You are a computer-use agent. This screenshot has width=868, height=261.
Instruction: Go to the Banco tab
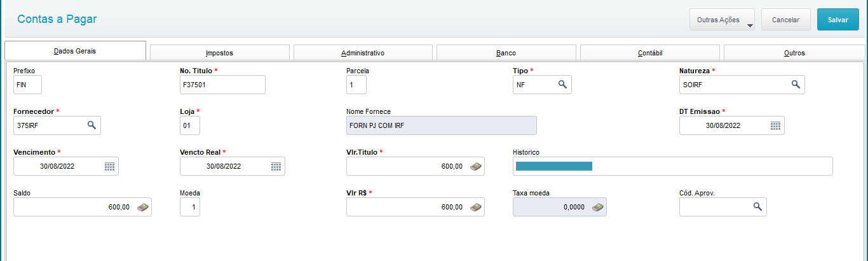click(506, 53)
